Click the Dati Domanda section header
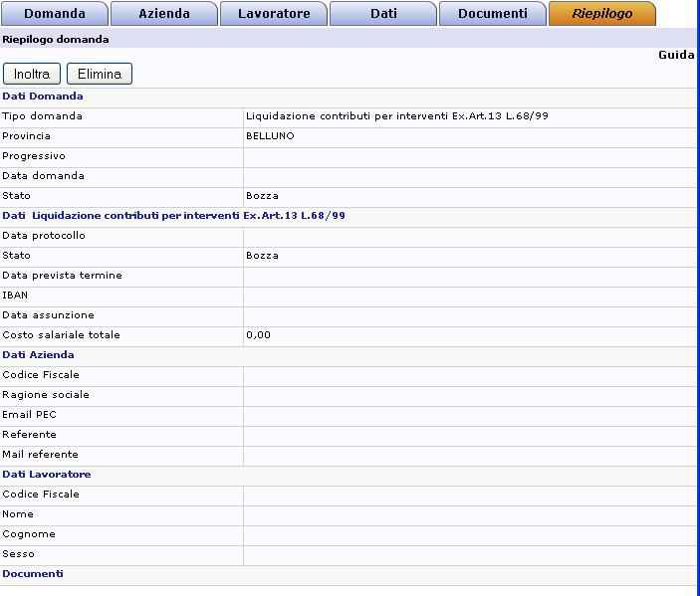Screen dimensions: 700x596 43,97
